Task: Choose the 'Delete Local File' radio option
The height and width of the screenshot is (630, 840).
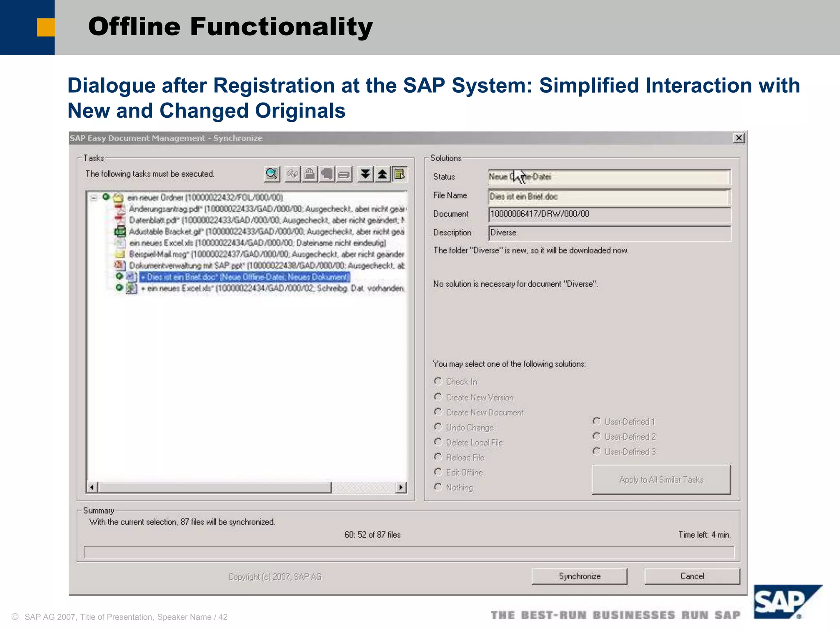Action: click(438, 442)
